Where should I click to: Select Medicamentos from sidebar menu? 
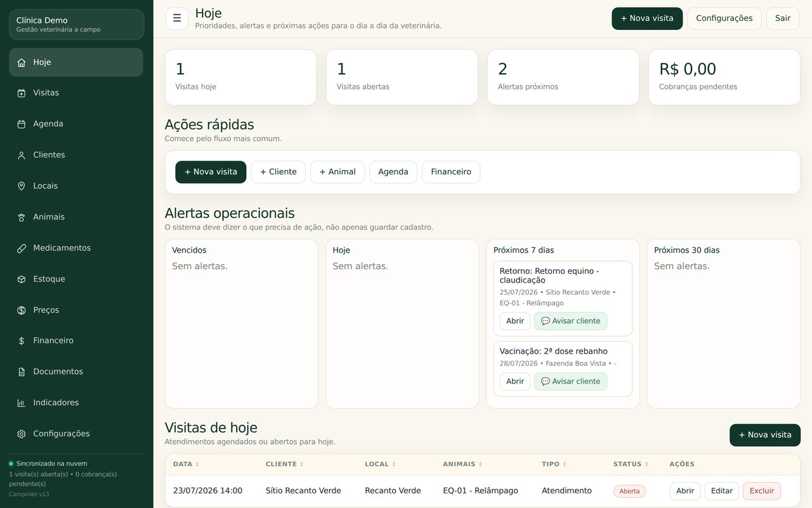76,248
